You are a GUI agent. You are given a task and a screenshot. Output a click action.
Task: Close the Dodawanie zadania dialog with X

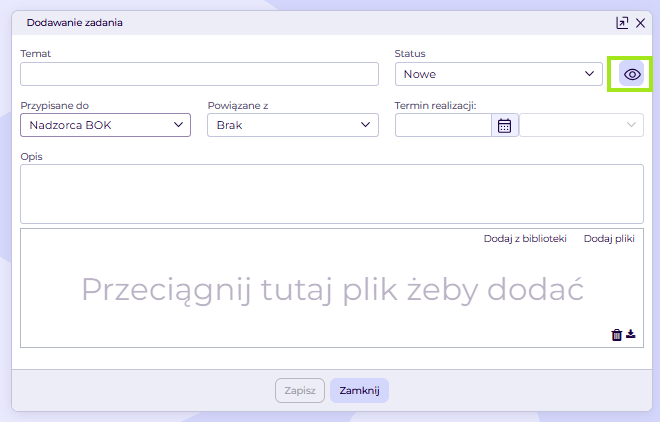point(640,23)
